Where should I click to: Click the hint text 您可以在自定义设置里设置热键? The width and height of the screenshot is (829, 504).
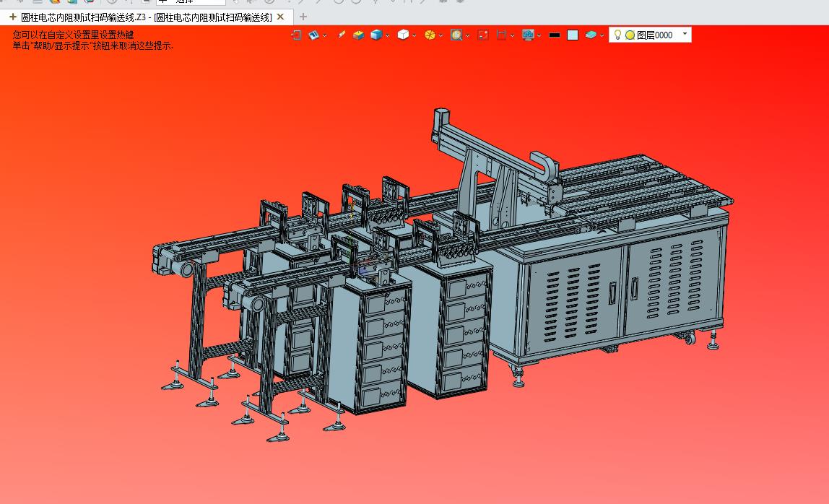tap(74, 35)
